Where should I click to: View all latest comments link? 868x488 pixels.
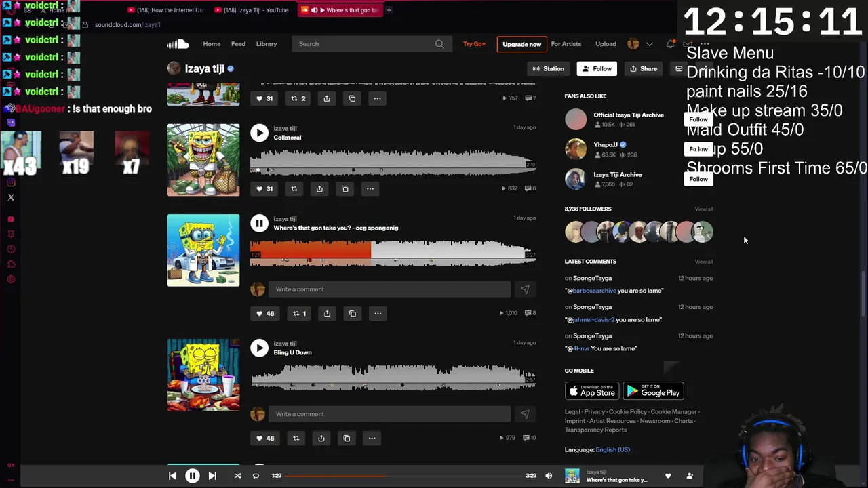[x=703, y=261]
